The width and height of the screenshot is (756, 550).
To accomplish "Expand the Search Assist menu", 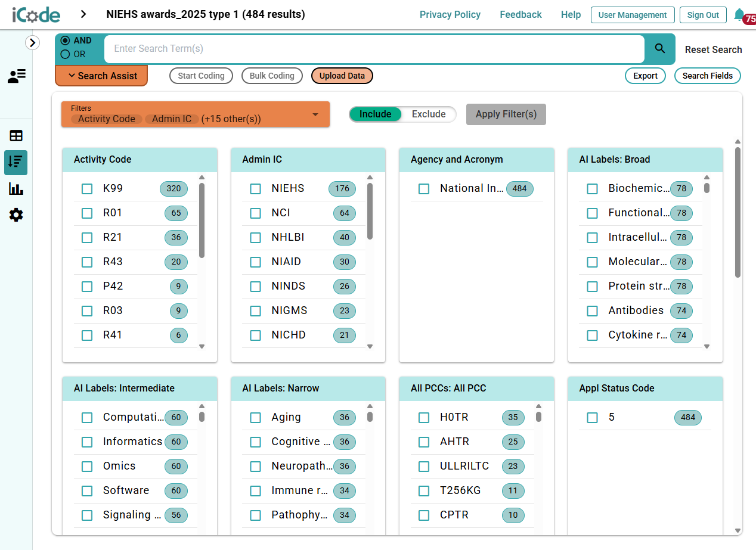I will 101,76.
